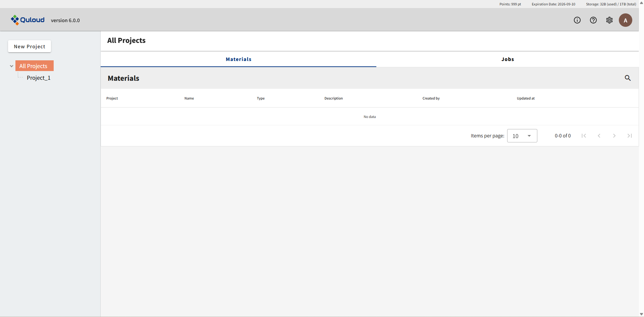The height and width of the screenshot is (317, 644).
Task: Sort by the Name column header
Action: coord(189,98)
